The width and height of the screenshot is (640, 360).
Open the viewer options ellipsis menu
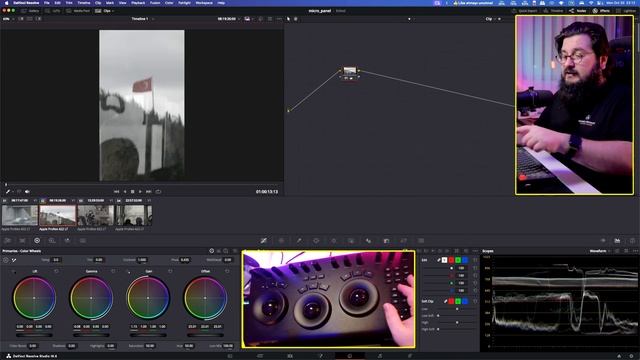coord(279,19)
